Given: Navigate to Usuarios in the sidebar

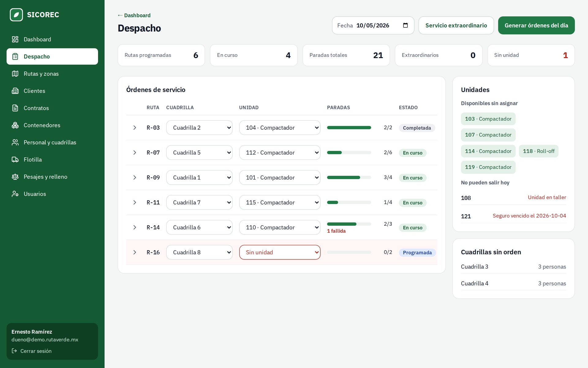Looking at the screenshot, I should [x=52, y=194].
